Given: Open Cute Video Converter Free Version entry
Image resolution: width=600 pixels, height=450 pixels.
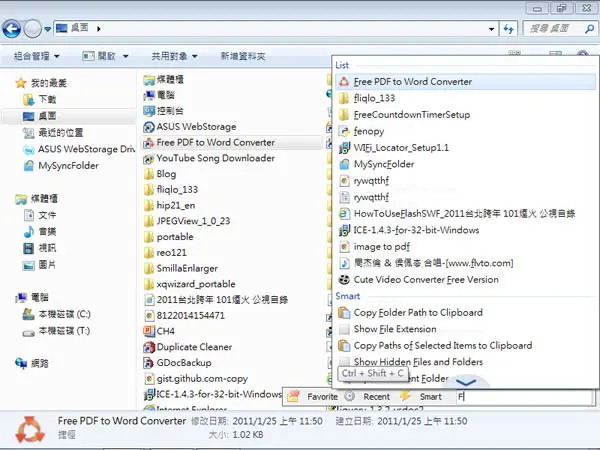Looking at the screenshot, I should [465, 280].
